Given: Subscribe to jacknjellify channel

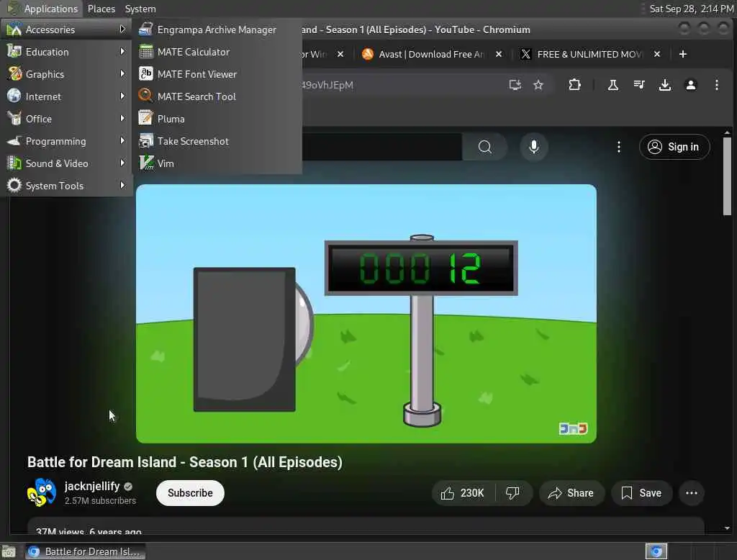Looking at the screenshot, I should point(190,493).
